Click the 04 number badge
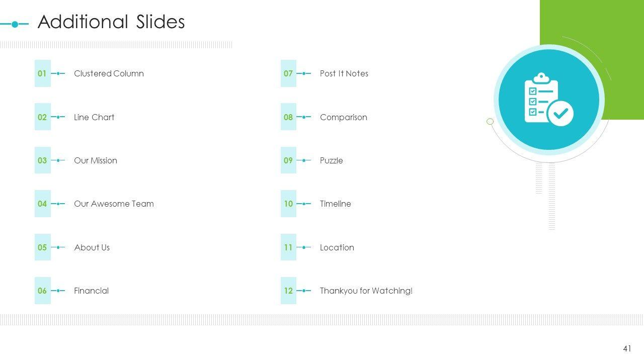This screenshot has height=362, width=644. [42, 204]
